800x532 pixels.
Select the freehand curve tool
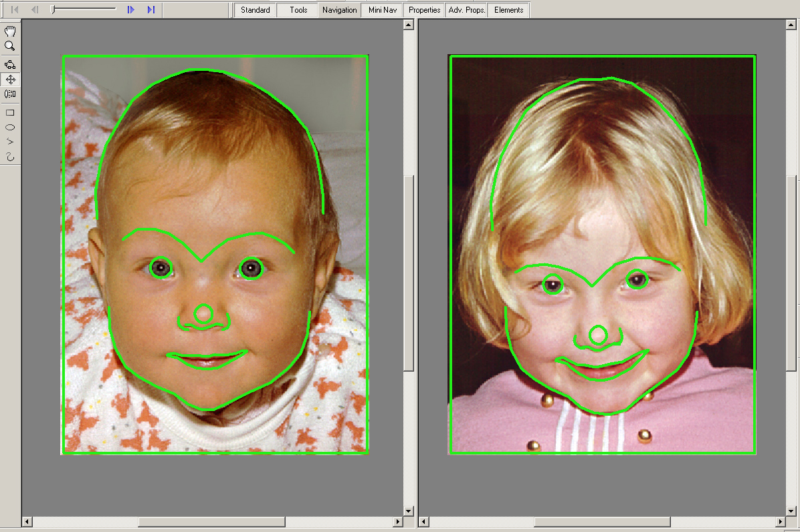tap(10, 157)
